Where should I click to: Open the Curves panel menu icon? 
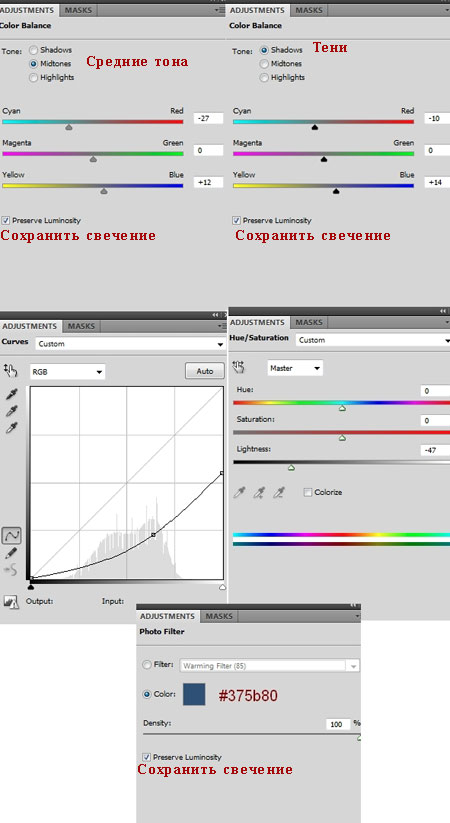tap(222, 326)
